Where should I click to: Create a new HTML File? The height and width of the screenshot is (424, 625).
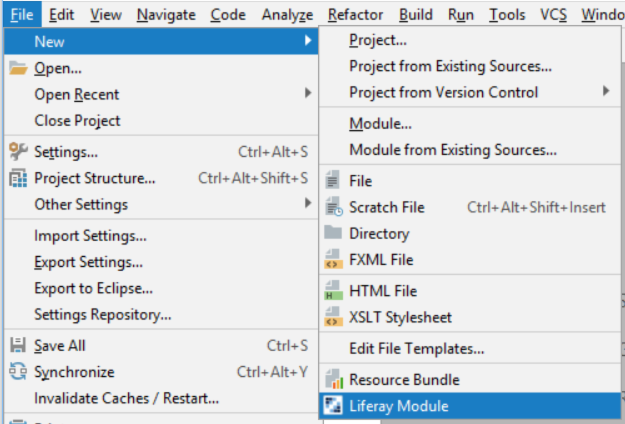pyautogui.click(x=470, y=291)
